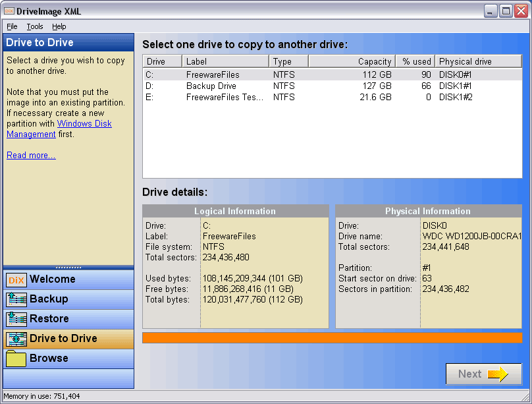
Task: Click the Backup Drive label cell
Action: [211, 86]
